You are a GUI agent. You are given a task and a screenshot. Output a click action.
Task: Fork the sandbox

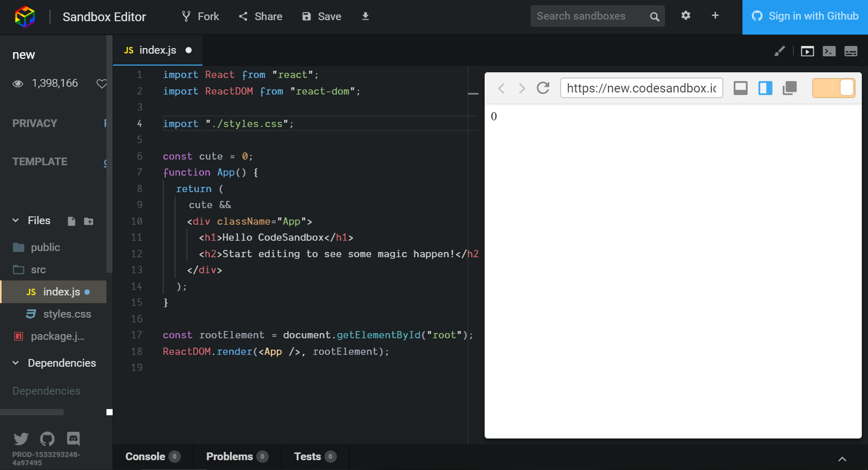[200, 17]
